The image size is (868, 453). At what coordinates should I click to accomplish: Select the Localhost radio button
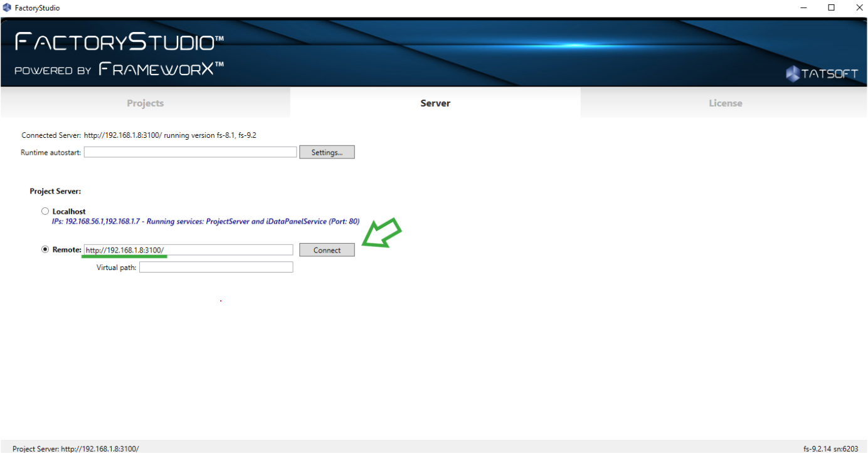coord(45,212)
